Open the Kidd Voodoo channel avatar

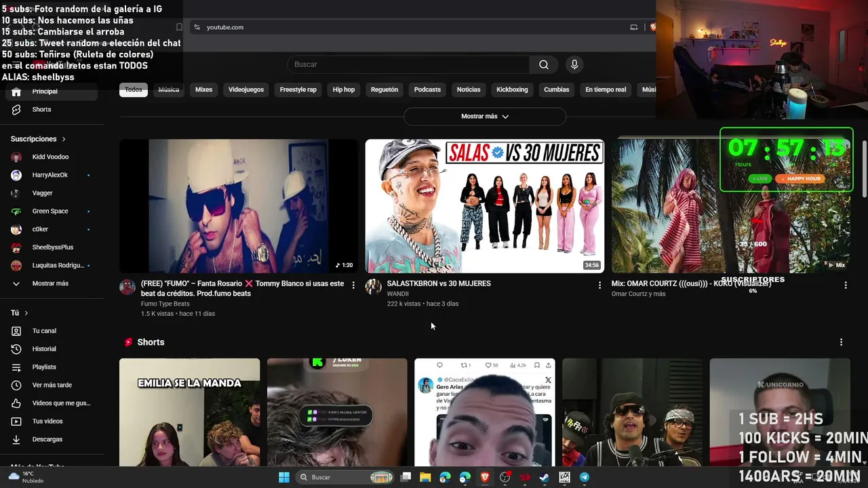(x=16, y=157)
